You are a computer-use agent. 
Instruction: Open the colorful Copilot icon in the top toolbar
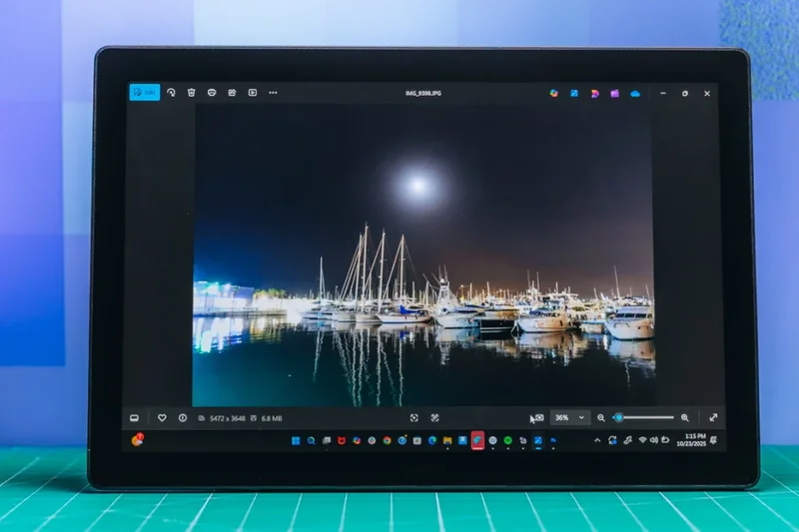coord(554,93)
